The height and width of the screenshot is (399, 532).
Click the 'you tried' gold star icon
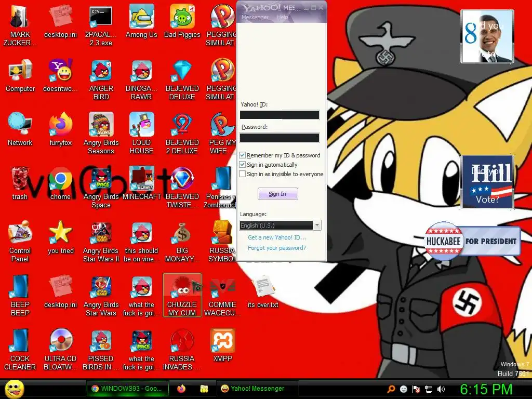pyautogui.click(x=60, y=237)
